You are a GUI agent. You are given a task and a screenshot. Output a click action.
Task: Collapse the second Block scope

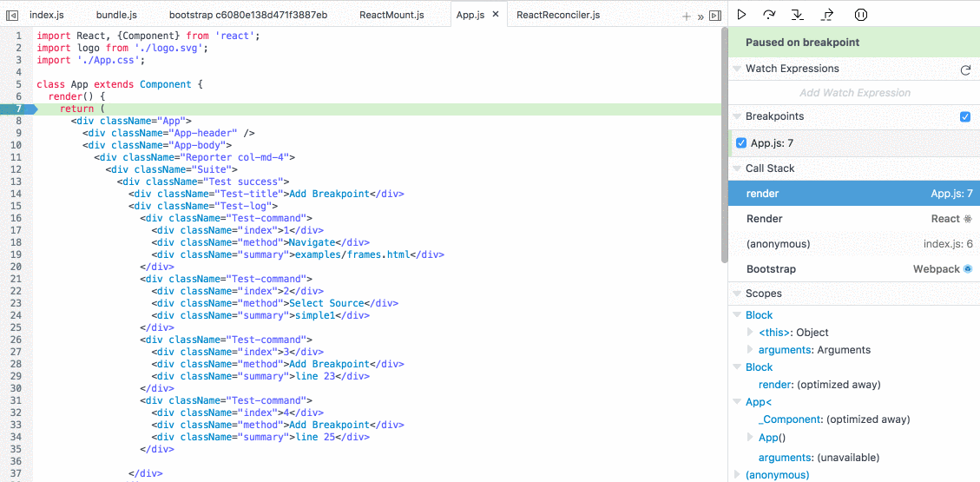click(x=737, y=367)
